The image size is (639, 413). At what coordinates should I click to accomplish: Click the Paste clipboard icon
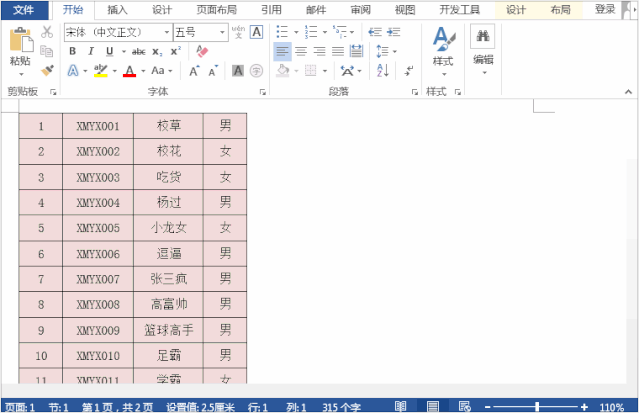pos(20,40)
